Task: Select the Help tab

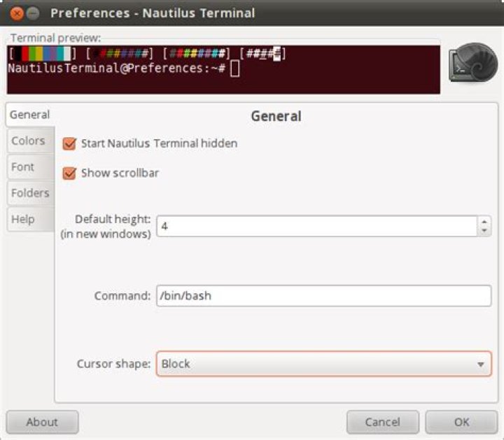Action: click(31, 220)
